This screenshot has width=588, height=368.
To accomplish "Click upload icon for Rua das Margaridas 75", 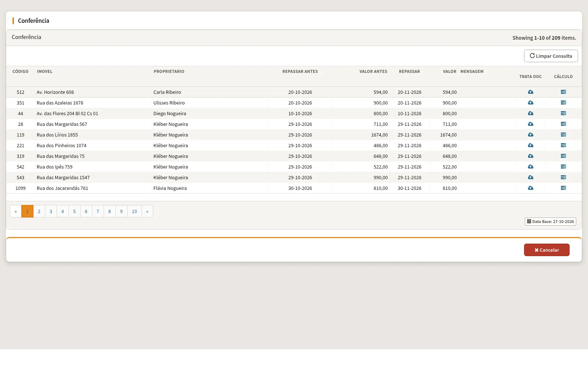I will [x=531, y=156].
